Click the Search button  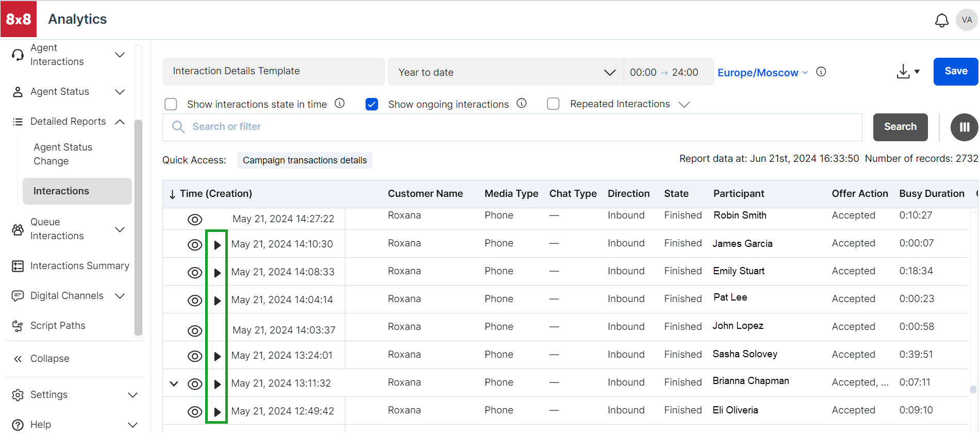tap(900, 127)
